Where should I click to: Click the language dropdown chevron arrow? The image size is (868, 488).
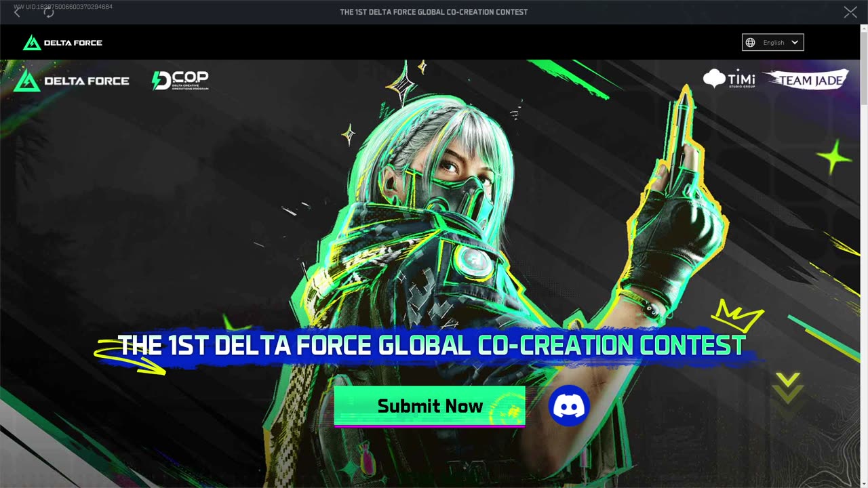[x=795, y=43]
